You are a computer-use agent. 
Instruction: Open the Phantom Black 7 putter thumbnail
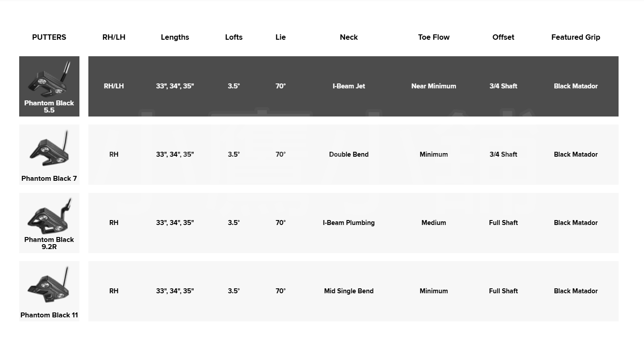click(49, 148)
